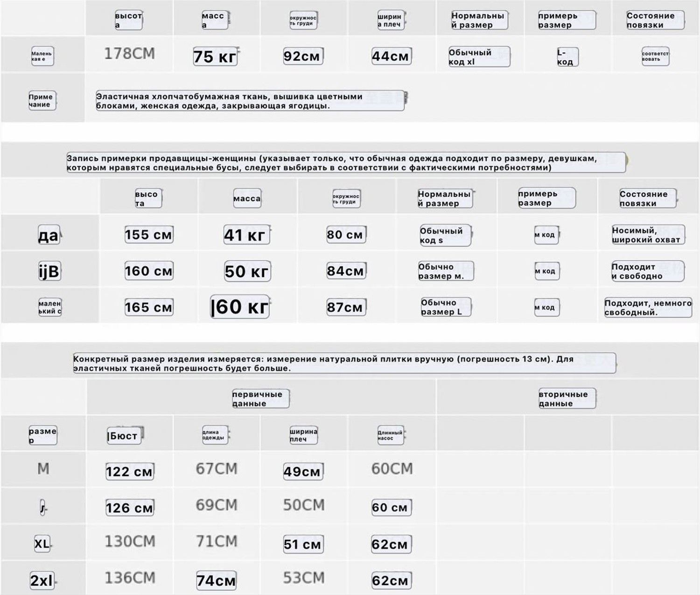The width and height of the screenshot is (700, 595).
Task: Click the "178CM" height cell
Action: click(x=129, y=54)
